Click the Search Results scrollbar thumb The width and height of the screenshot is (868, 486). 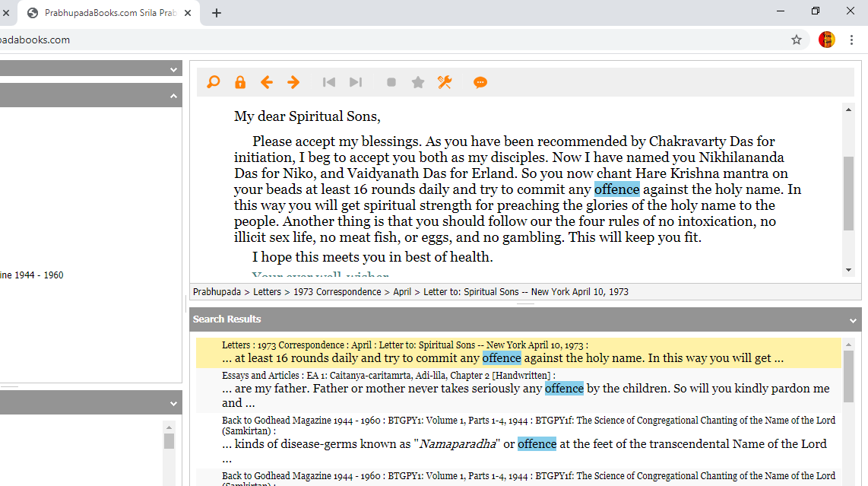coord(849,376)
